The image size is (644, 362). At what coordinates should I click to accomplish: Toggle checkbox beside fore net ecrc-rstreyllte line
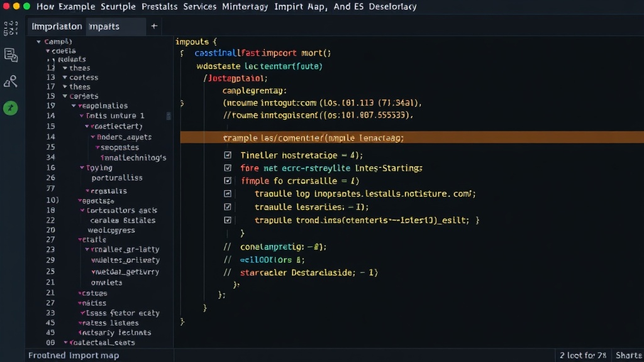coord(228,168)
